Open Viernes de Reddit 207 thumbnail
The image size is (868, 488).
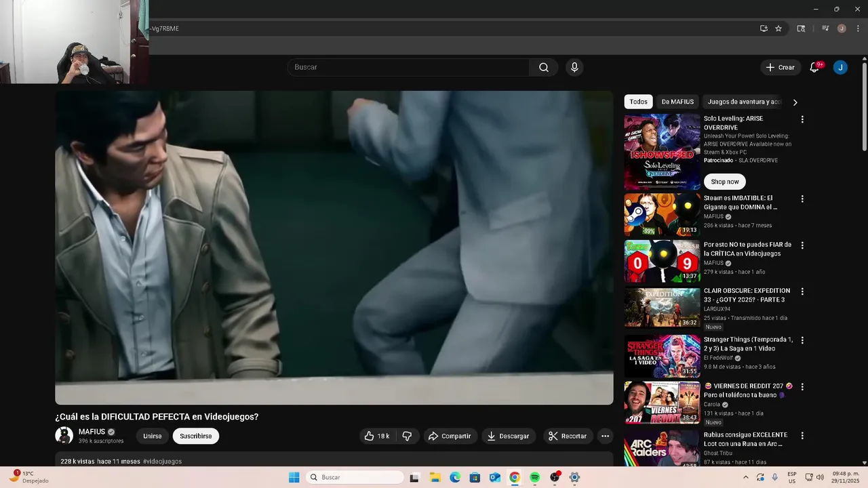(x=662, y=403)
